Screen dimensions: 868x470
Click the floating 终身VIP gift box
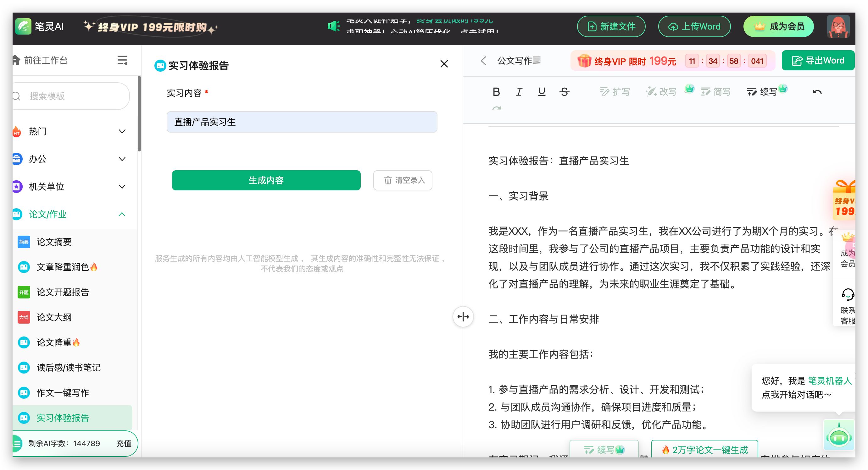(x=845, y=200)
